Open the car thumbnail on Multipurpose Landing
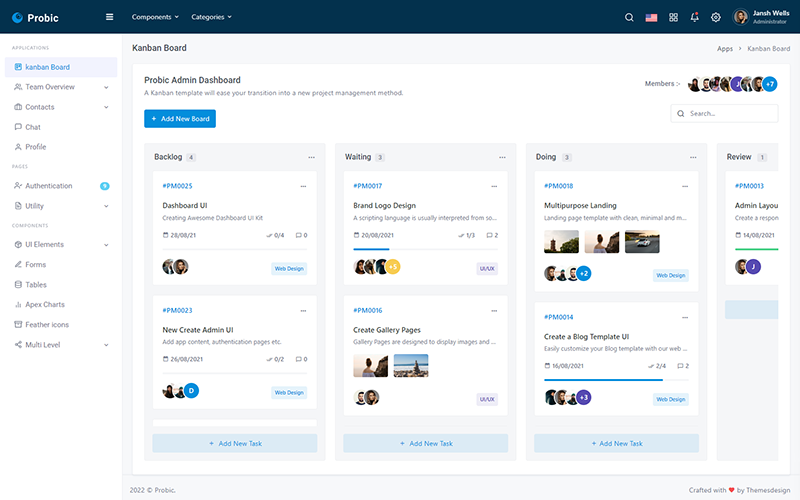This screenshot has width=800, height=500. pos(642,242)
